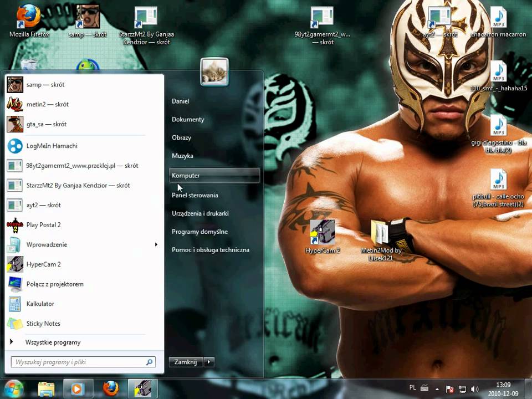Select gigi d'agostino bla bla bla MP3
The image size is (532, 399).
(498, 134)
